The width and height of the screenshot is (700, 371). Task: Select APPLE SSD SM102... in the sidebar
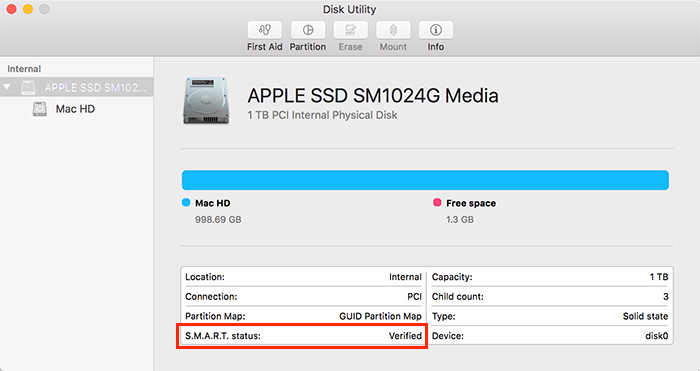point(77,87)
